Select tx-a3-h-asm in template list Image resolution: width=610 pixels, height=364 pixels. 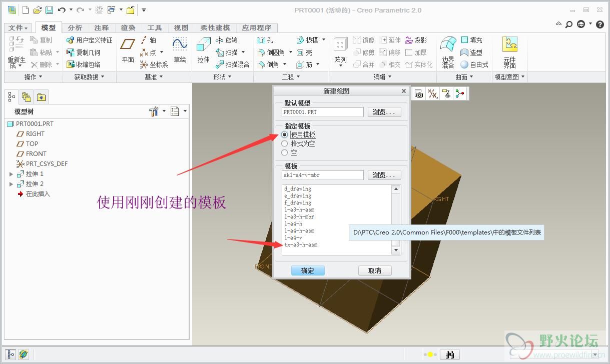point(301,244)
